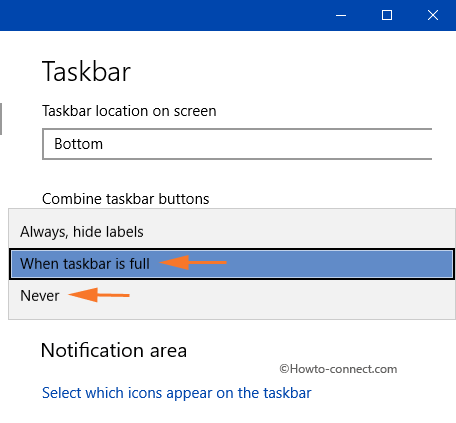The width and height of the screenshot is (456, 423).
Task: Choose 'When taskbar is full' option
Action: pyautogui.click(x=232, y=264)
